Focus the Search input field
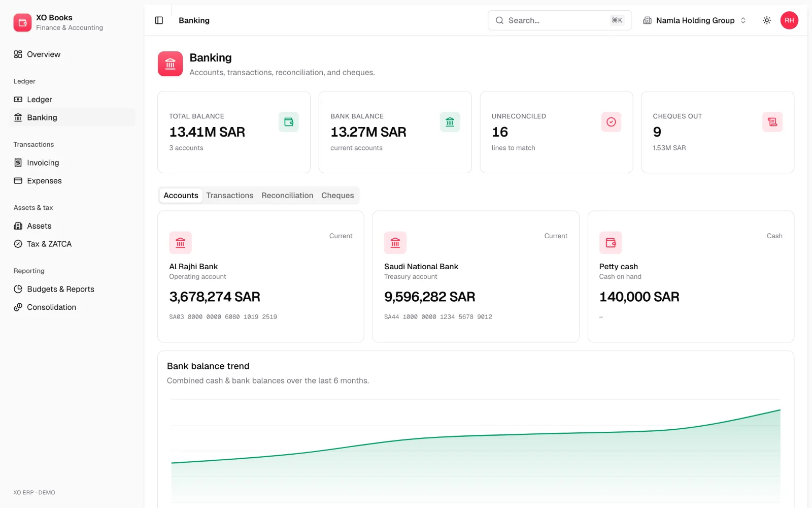The height and width of the screenshot is (508, 812). [560, 20]
